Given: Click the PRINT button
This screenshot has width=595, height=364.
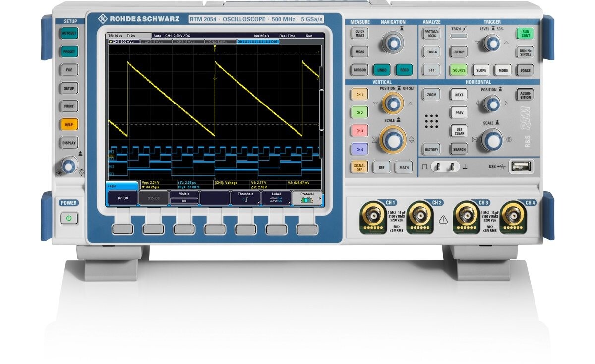Looking at the screenshot, I should pos(70,106).
